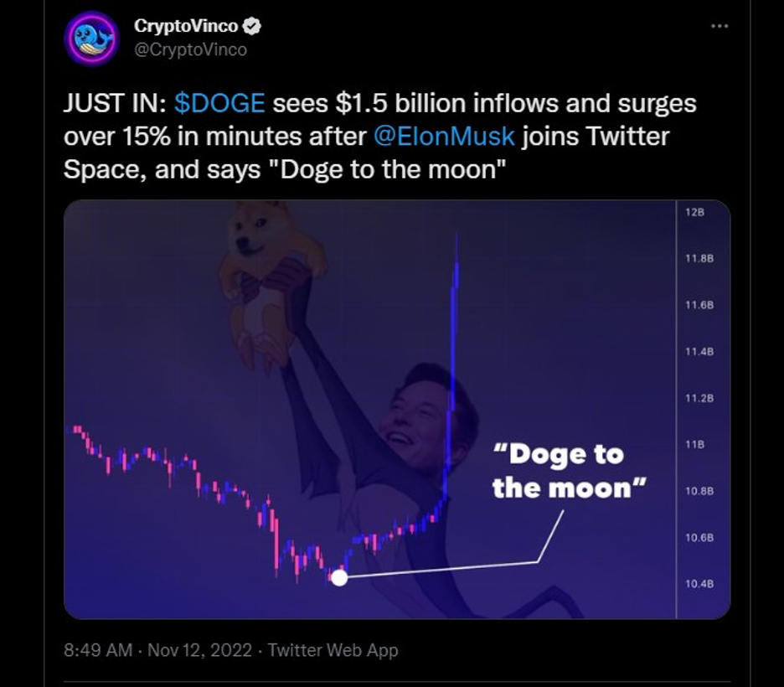Open the @CryptoVinco handle link
This screenshot has width=784, height=687.
[190, 49]
